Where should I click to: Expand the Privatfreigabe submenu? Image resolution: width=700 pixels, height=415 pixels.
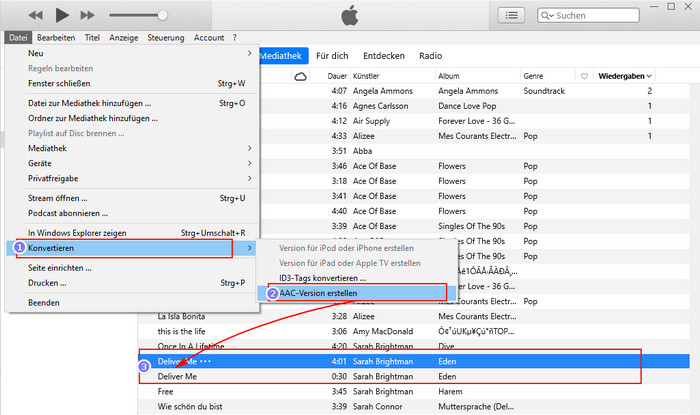click(x=132, y=178)
